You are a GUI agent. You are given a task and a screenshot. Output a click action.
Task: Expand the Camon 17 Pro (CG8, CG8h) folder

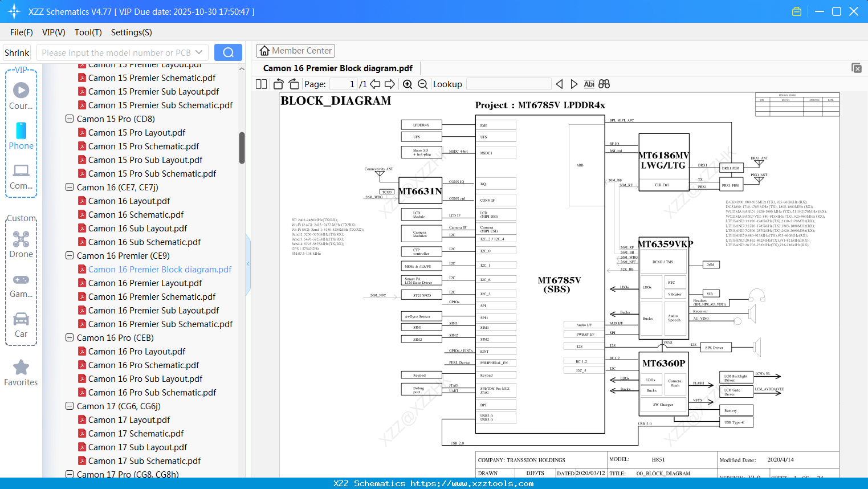click(69, 474)
